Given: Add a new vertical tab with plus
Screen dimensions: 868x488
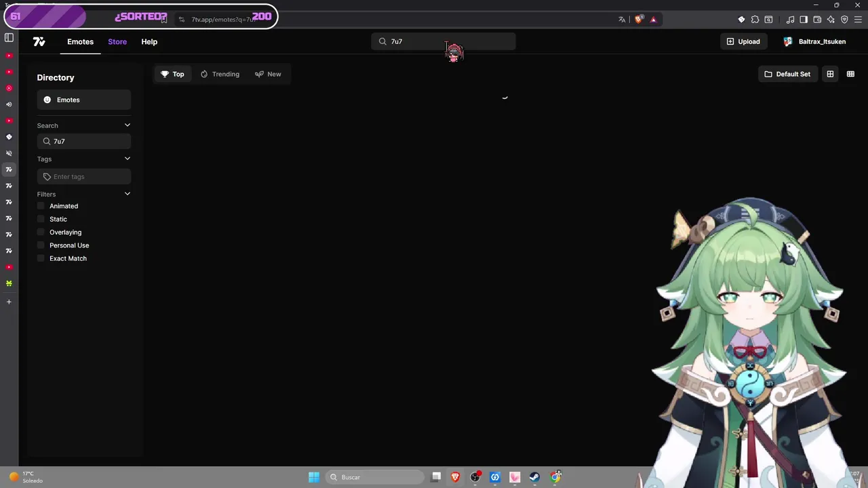Looking at the screenshot, I should pyautogui.click(x=9, y=302).
